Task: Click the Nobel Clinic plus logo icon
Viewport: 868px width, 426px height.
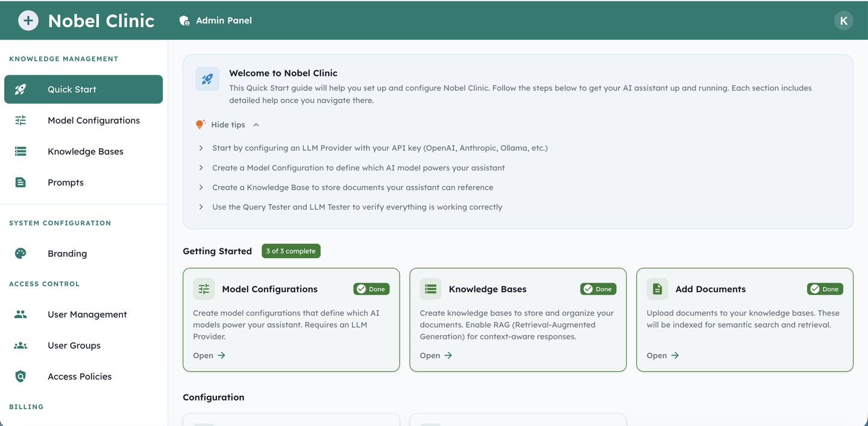Action: coord(28,20)
